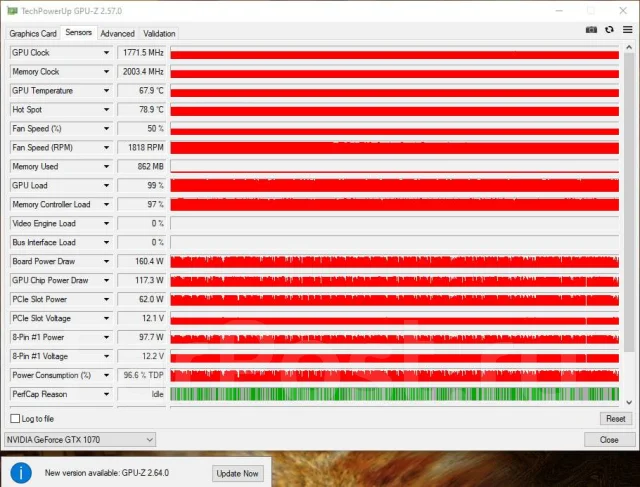This screenshot has height=487, width=640.
Task: Enable the Log to file checkbox
Action: pos(15,418)
